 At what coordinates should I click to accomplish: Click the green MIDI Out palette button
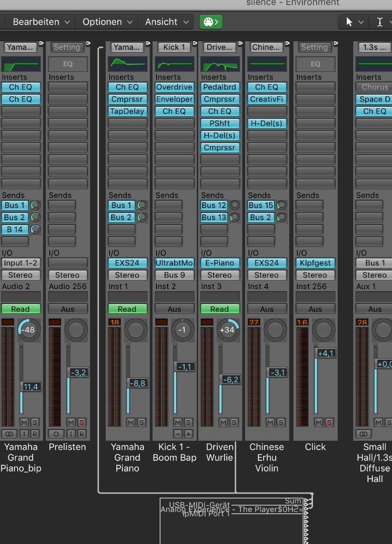click(211, 22)
